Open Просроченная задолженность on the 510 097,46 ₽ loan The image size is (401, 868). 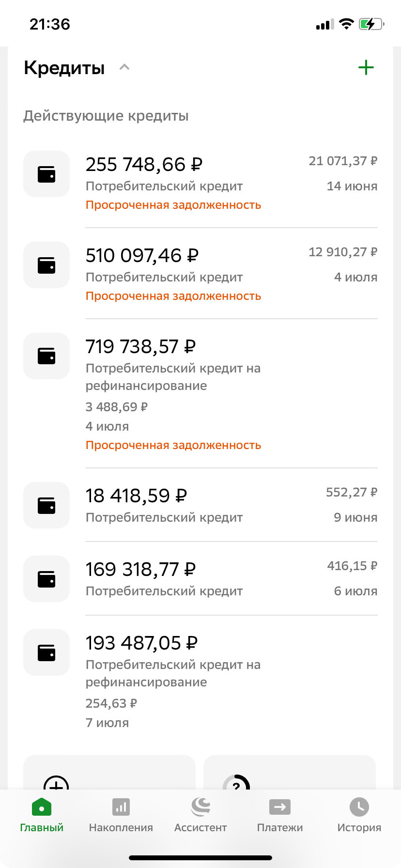(173, 295)
